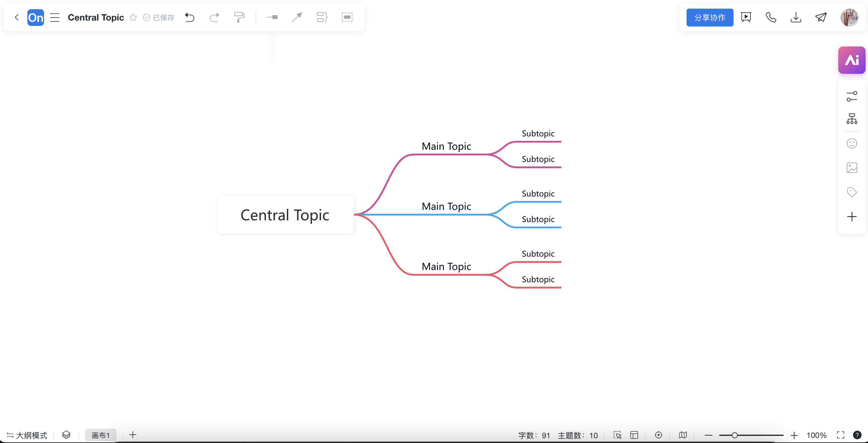The width and height of the screenshot is (868, 443).
Task: Click the selection cursor tool in status bar
Action: [x=617, y=435]
